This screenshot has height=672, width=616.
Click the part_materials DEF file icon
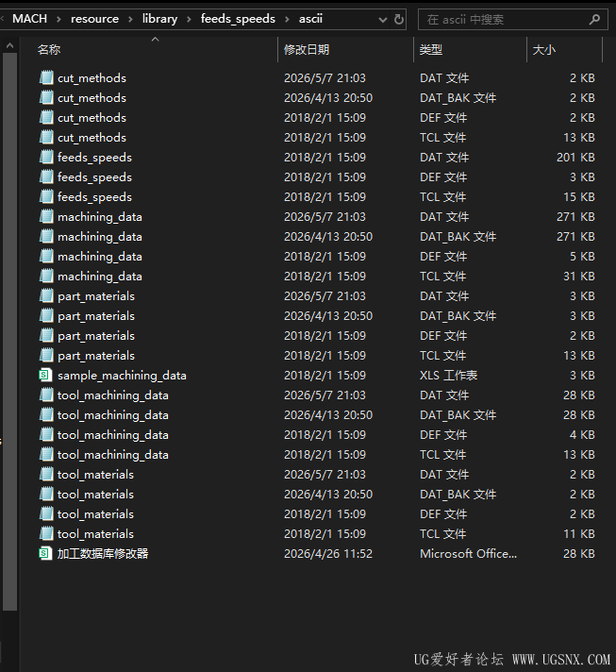pyautogui.click(x=46, y=335)
